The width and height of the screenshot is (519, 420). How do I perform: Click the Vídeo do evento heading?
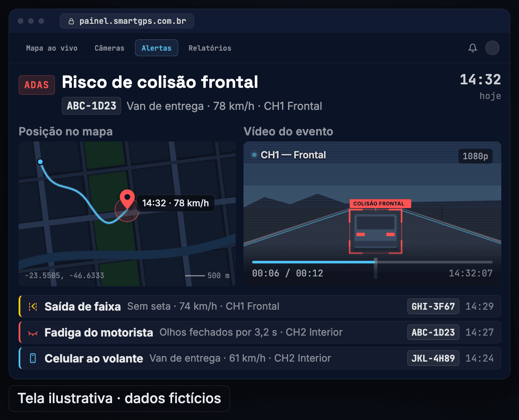[x=288, y=131]
